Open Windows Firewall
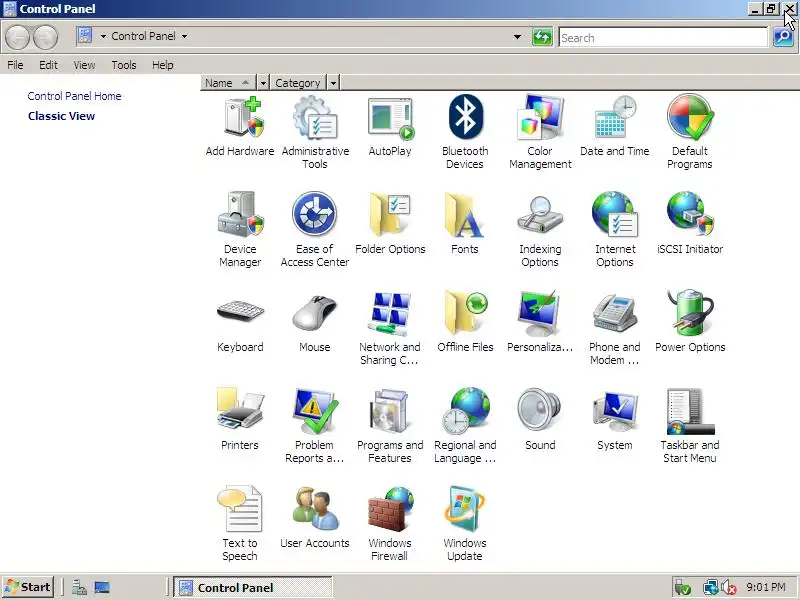Viewport: 800px width, 600px height. coord(390,524)
